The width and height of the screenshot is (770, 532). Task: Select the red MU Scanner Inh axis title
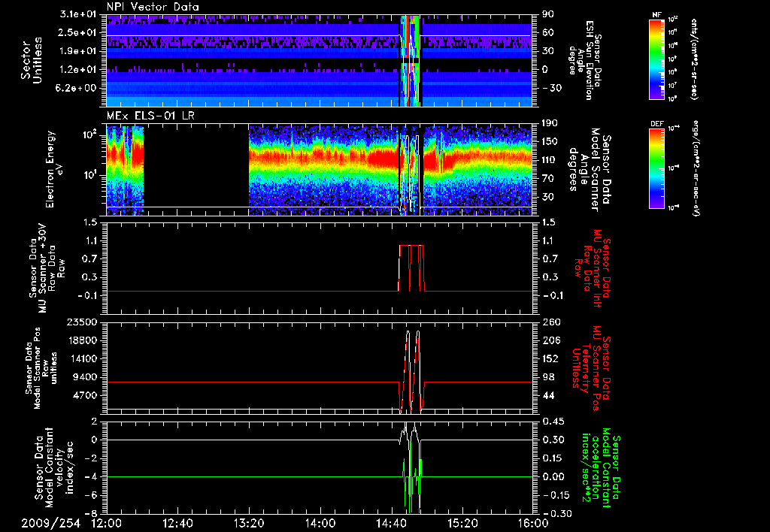[x=593, y=268]
